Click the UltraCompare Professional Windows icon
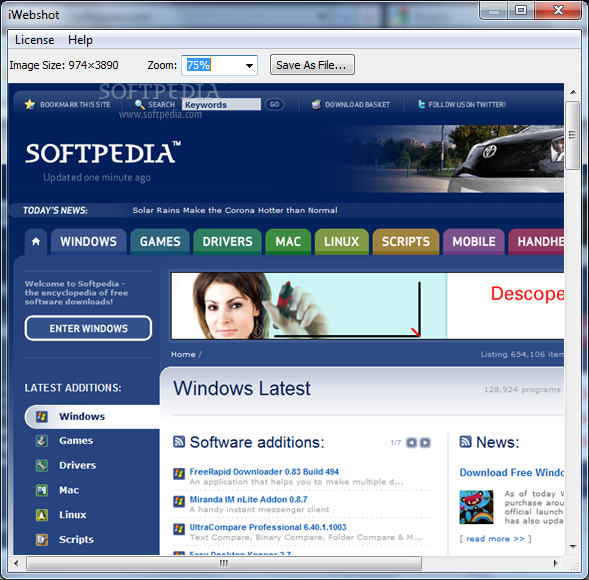The image size is (589, 580). click(x=179, y=529)
